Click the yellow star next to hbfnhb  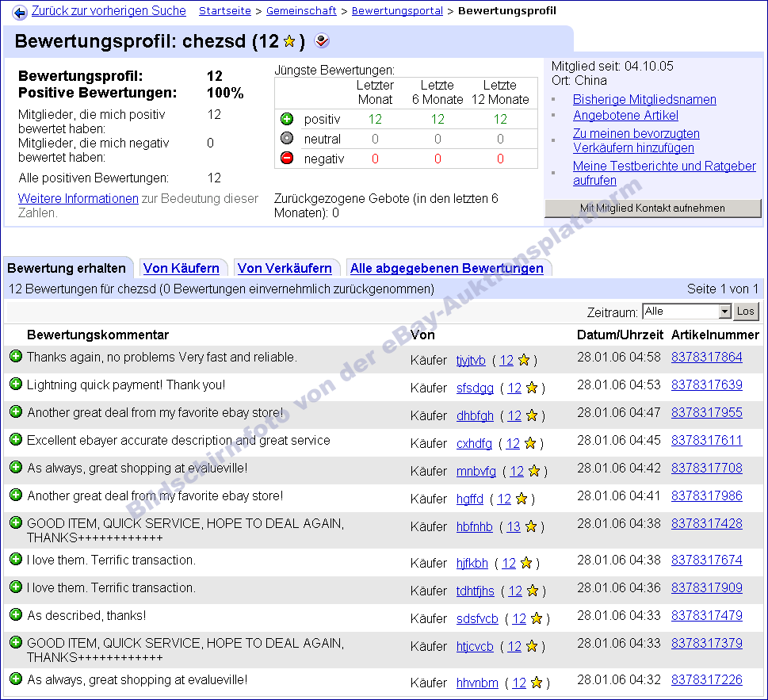[x=531, y=526]
